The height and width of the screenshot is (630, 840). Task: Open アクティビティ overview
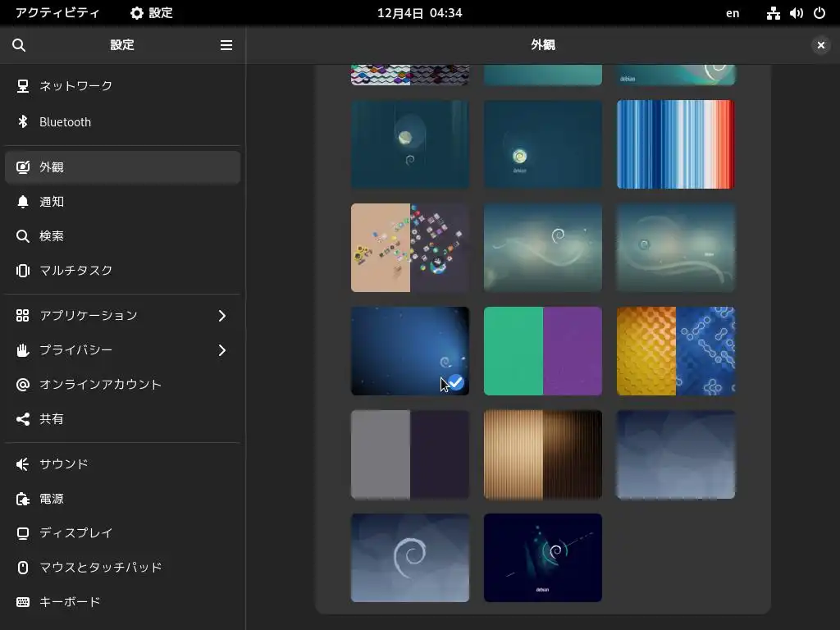coord(57,13)
